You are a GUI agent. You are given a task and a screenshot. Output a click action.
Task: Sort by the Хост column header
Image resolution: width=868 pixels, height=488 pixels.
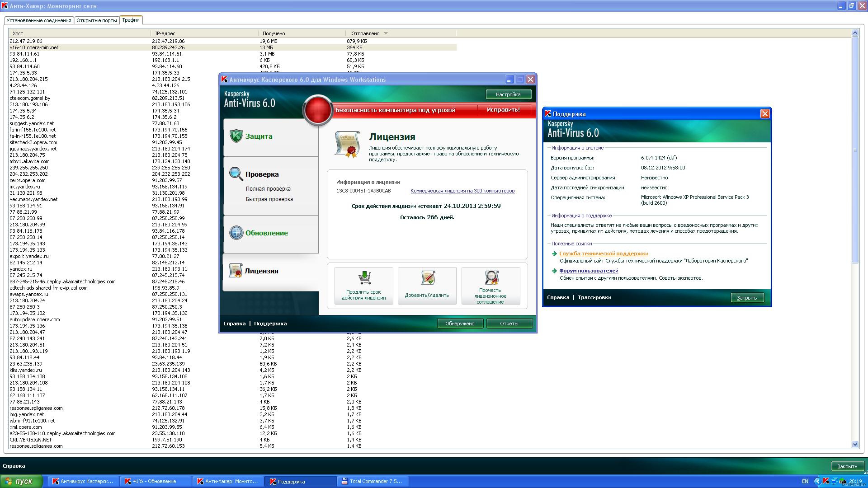(80, 33)
